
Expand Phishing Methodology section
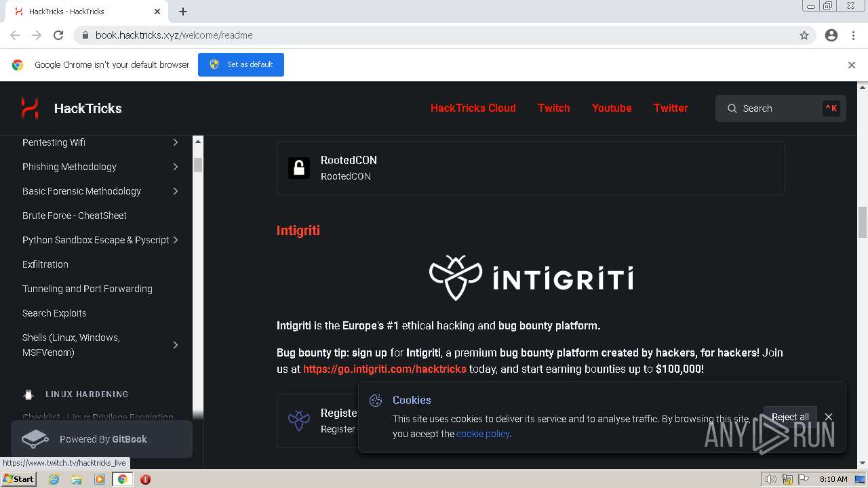pyautogui.click(x=175, y=167)
